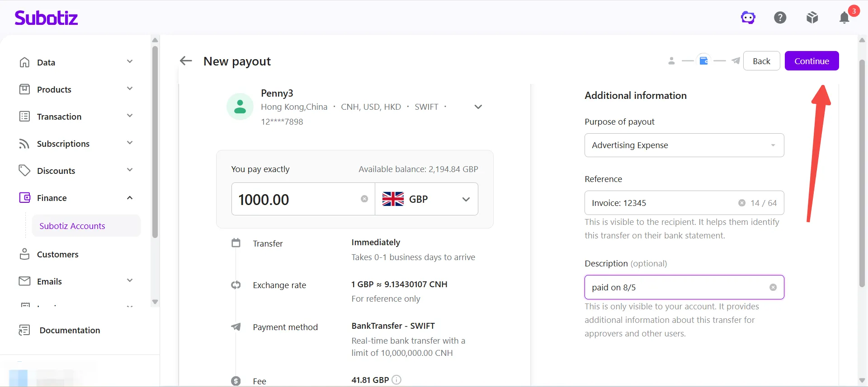Click the Subotiz logo

[46, 18]
